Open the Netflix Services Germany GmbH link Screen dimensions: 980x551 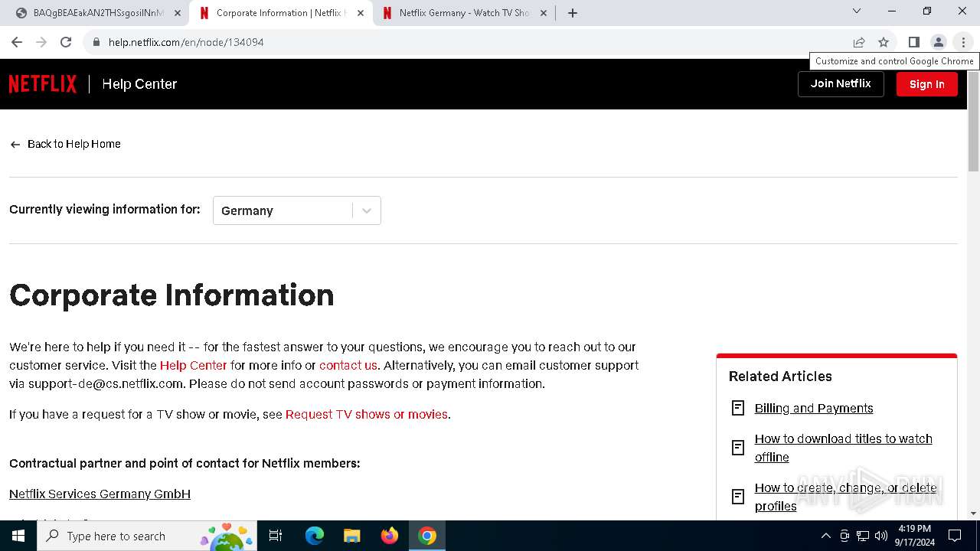pos(100,494)
